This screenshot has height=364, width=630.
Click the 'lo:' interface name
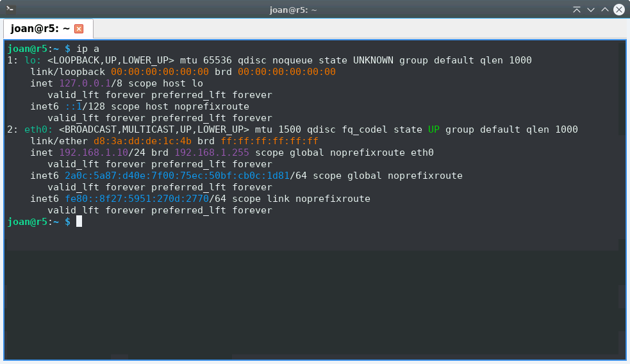[x=30, y=60]
